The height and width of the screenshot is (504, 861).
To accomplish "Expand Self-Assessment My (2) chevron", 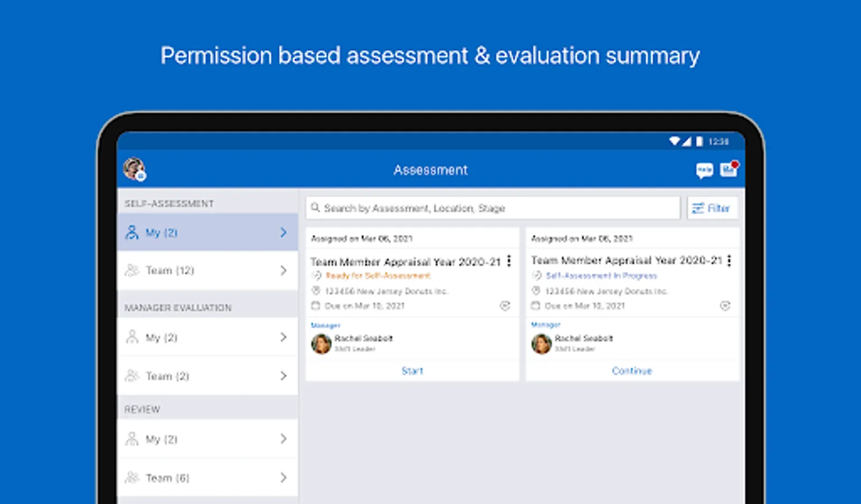I will click(x=284, y=232).
